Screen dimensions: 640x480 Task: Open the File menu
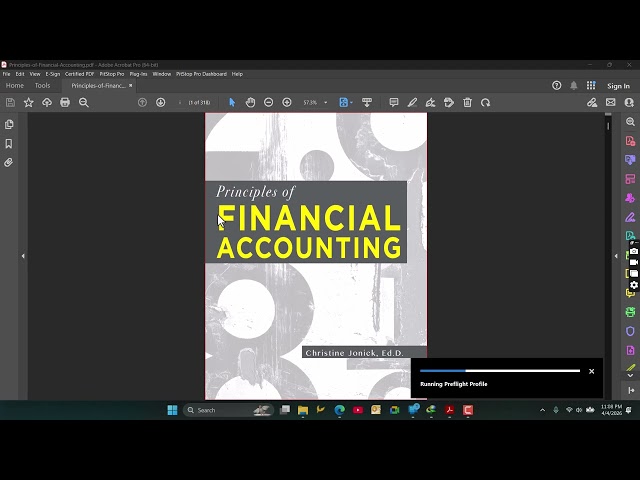7,74
